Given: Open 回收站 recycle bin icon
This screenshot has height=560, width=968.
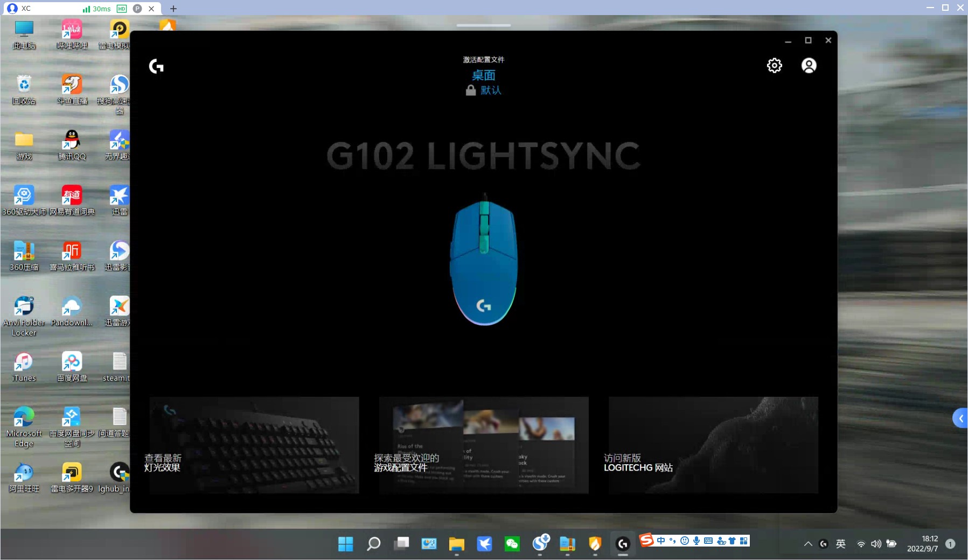Looking at the screenshot, I should click(x=24, y=89).
